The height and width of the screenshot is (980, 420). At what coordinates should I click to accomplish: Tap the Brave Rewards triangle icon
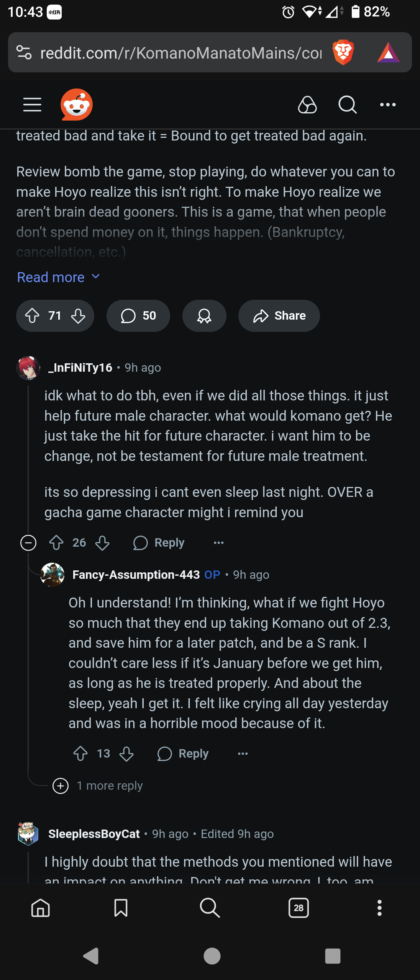click(x=388, y=52)
